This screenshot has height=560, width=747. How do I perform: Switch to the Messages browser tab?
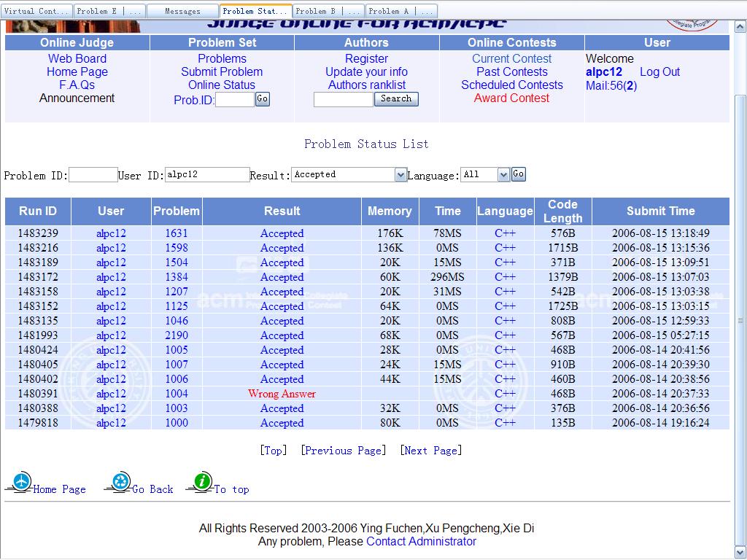tap(182, 11)
